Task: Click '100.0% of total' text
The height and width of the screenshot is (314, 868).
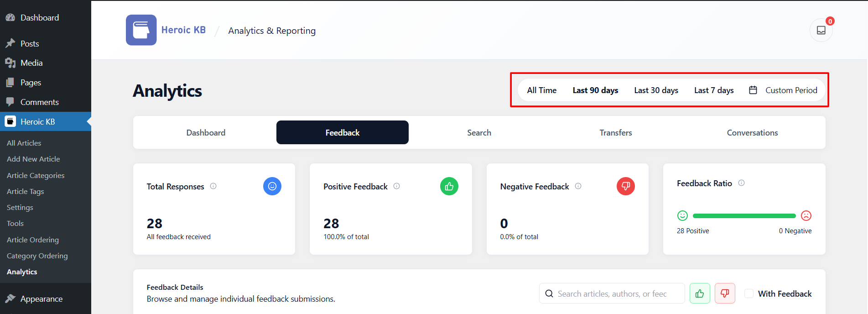Action: tap(346, 236)
